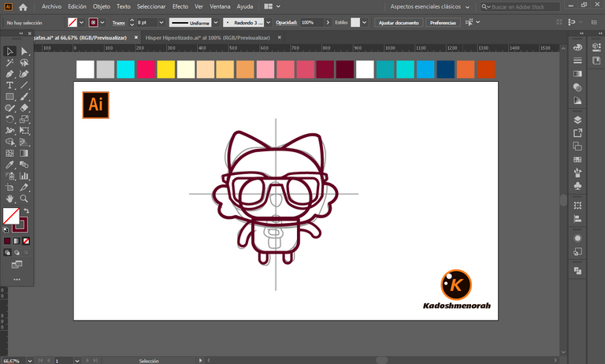Click the Trazo link label

(x=118, y=23)
